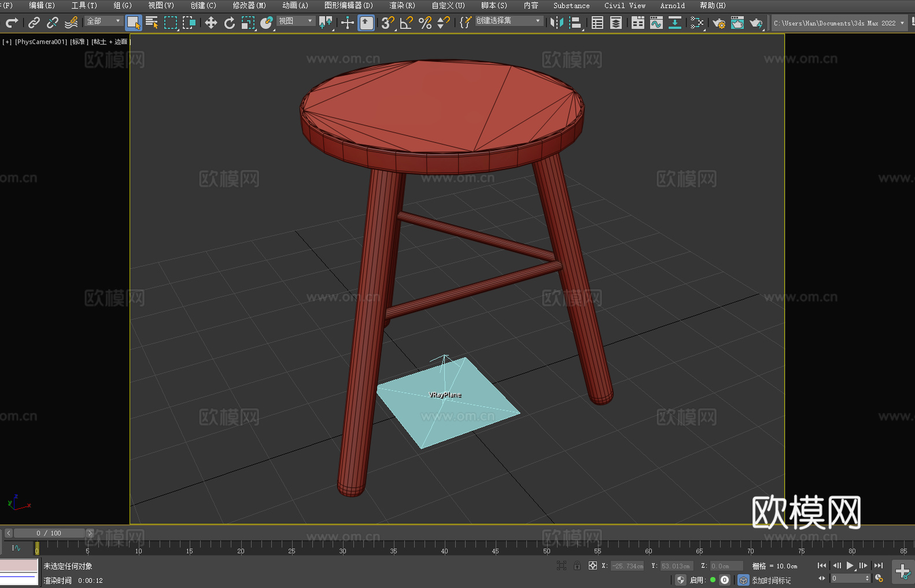The height and width of the screenshot is (588, 915).
Task: Open the Arnold menu
Action: [673, 5]
